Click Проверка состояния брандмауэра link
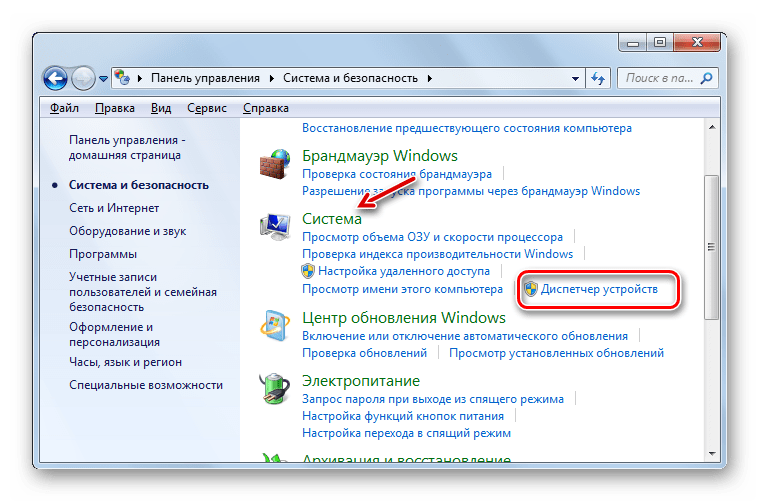 pos(396,174)
